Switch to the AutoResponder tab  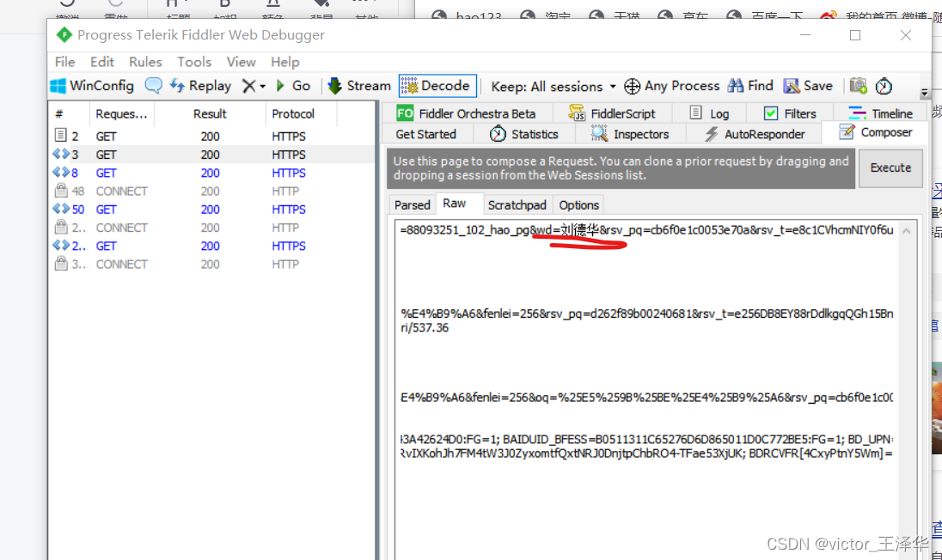pyautogui.click(x=755, y=135)
